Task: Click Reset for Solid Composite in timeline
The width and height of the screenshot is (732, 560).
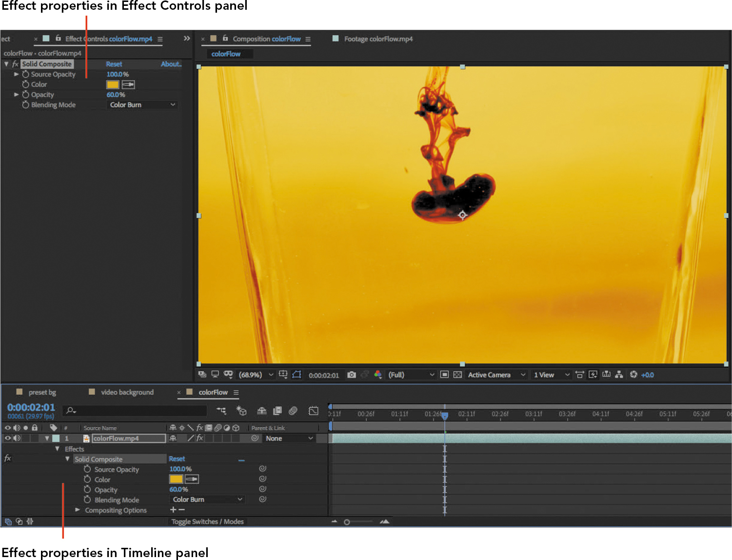Action: tap(177, 459)
